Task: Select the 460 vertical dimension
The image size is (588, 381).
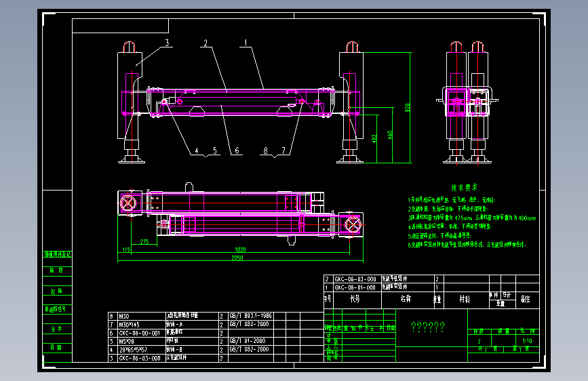Action: [390, 135]
